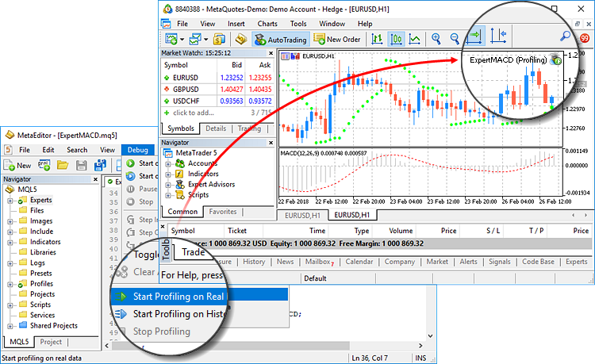Open the new chart icon in MetaTrader toolbar
The image size is (595, 364).
[x=171, y=39]
